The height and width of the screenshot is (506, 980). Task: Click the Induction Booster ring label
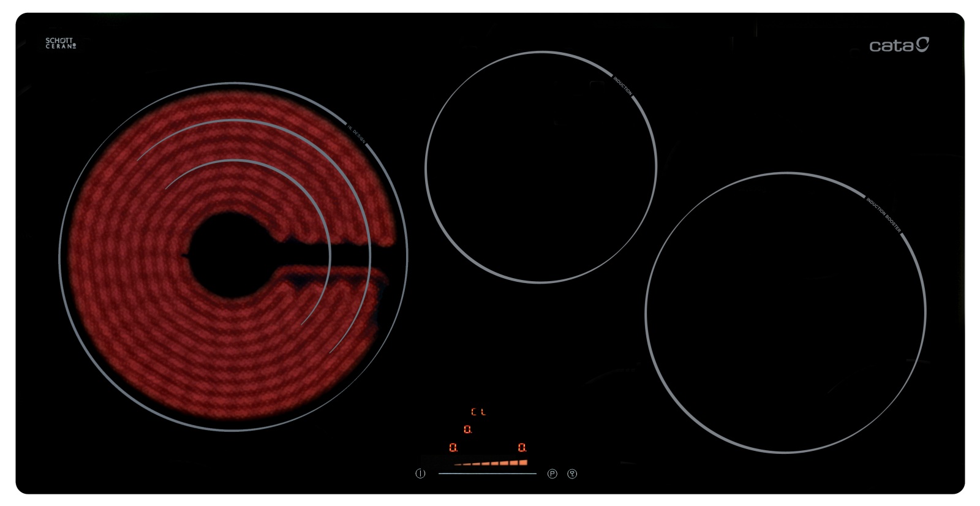coord(883,214)
